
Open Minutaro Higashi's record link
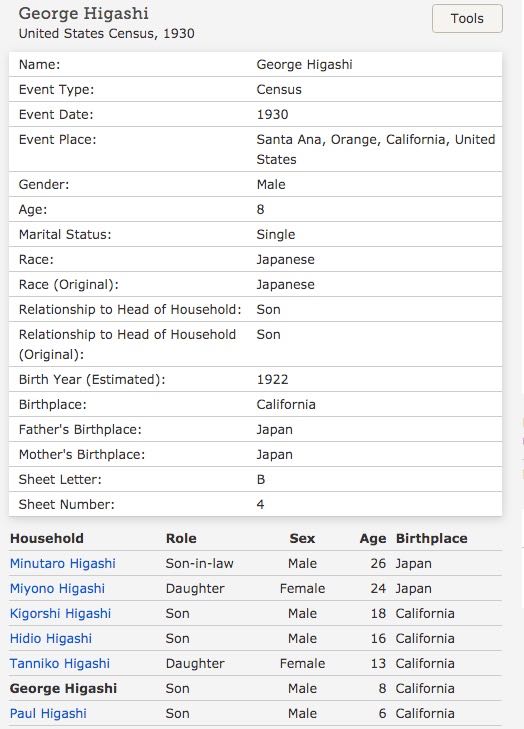(x=63, y=563)
